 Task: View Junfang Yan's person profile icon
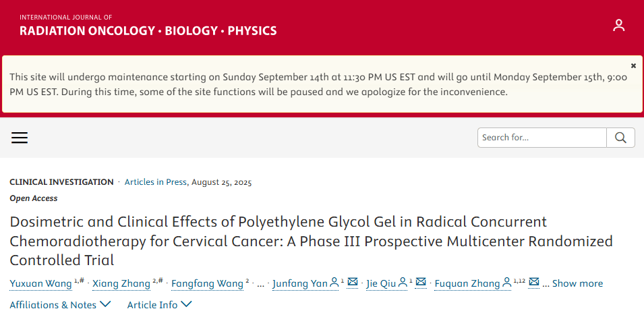[334, 283]
